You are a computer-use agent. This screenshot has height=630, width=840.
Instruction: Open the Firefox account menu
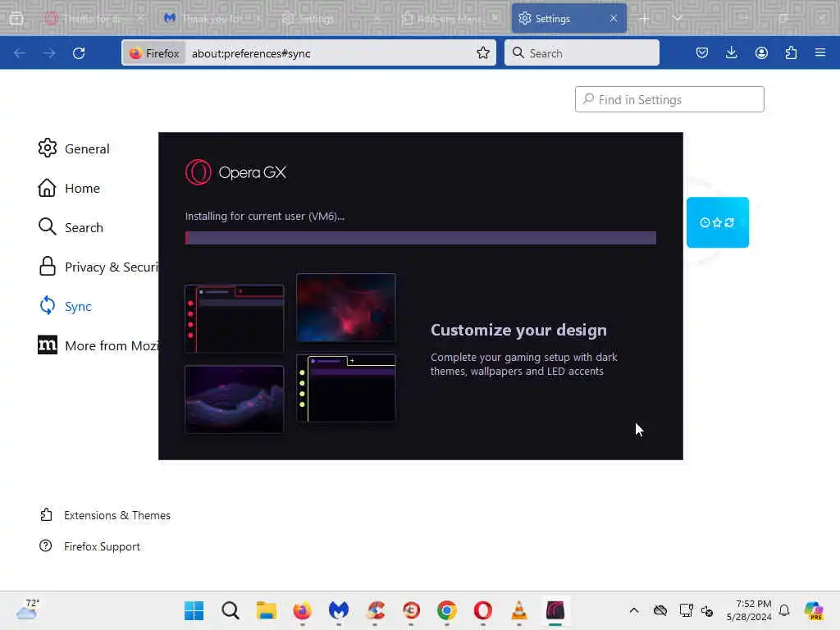pyautogui.click(x=761, y=52)
